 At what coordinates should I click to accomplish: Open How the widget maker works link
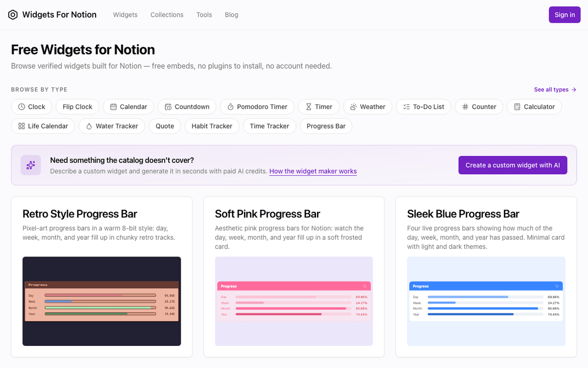pos(313,171)
